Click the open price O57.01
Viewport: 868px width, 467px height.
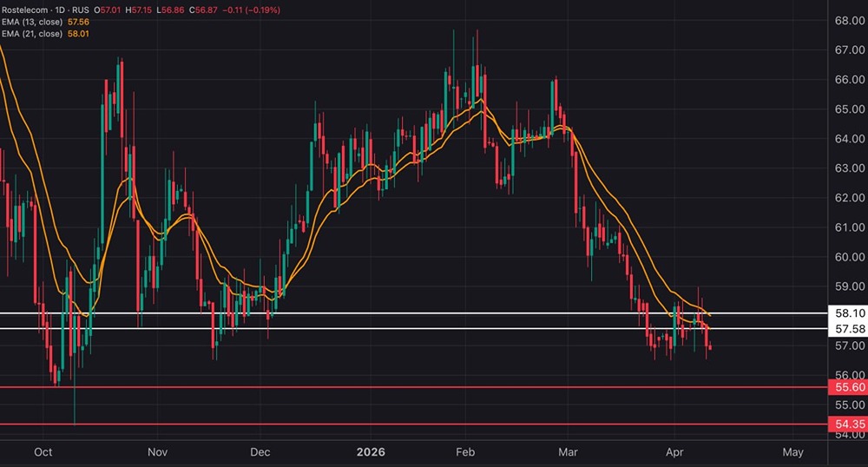(108, 10)
